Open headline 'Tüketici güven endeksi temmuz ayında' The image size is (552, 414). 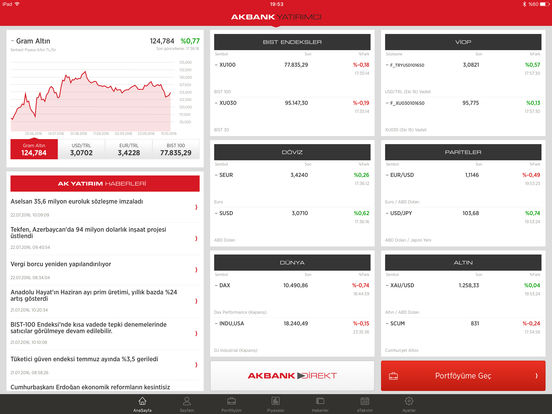click(x=84, y=359)
